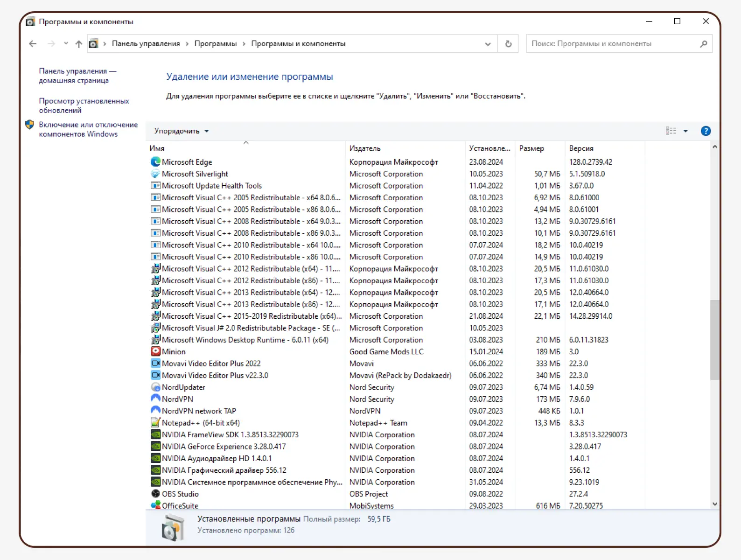Click the Visual C++ 2012 Redistributable (x64) icon
741x560 pixels.
tap(155, 268)
